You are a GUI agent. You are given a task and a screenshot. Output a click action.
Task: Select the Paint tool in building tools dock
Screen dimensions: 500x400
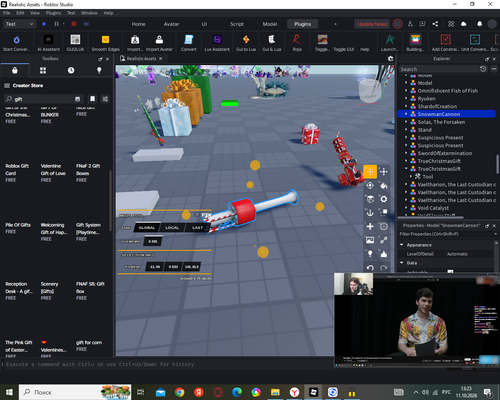pyautogui.click(x=384, y=185)
